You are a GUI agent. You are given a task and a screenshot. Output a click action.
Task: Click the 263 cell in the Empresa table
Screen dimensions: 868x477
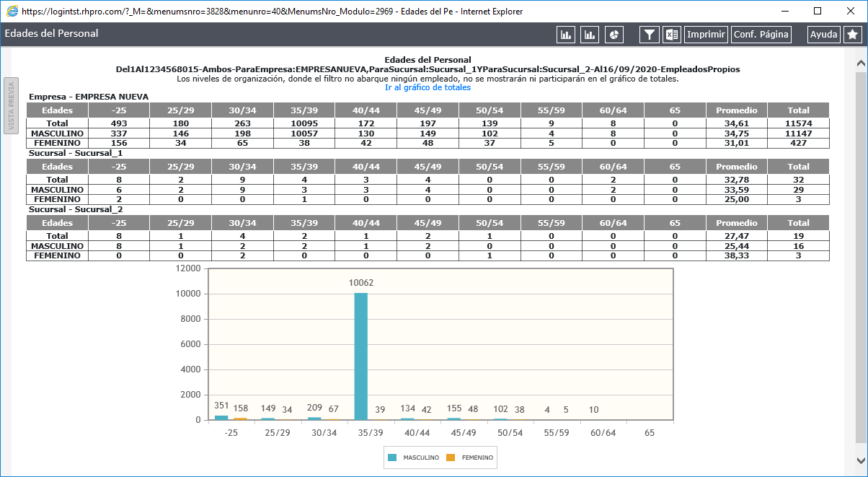[x=242, y=124]
